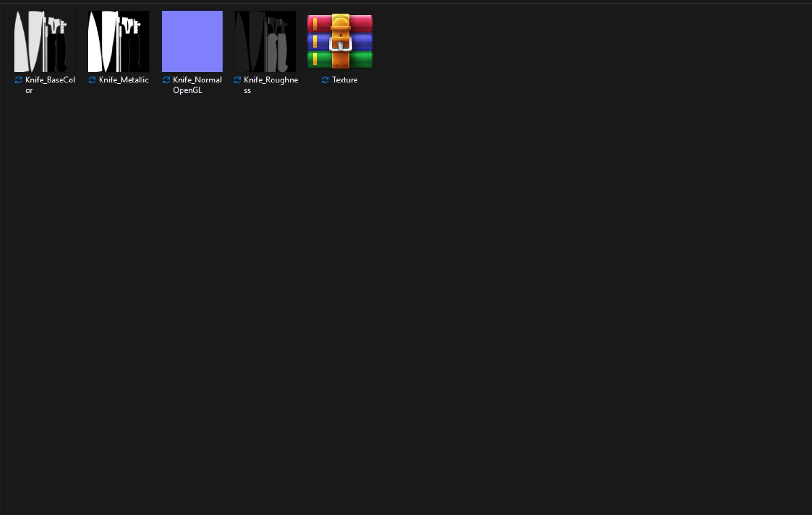Viewport: 812px width, 515px height.
Task: Select the Knife_BaseColor texture thumbnail
Action: pyautogui.click(x=45, y=41)
